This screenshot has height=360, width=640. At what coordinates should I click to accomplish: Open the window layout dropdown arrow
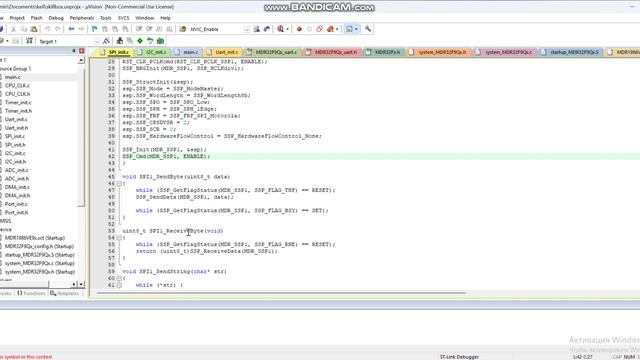(356, 29)
